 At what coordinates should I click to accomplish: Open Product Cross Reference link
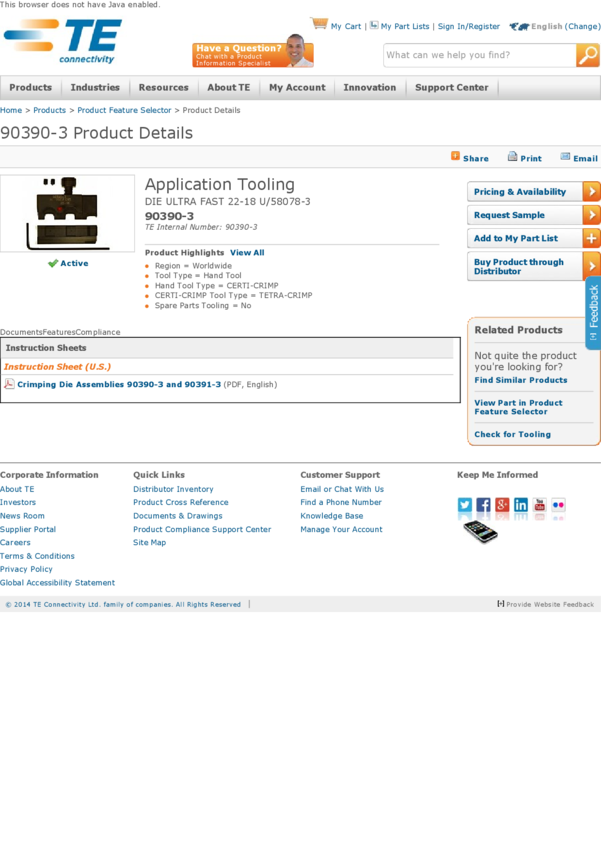(x=181, y=503)
